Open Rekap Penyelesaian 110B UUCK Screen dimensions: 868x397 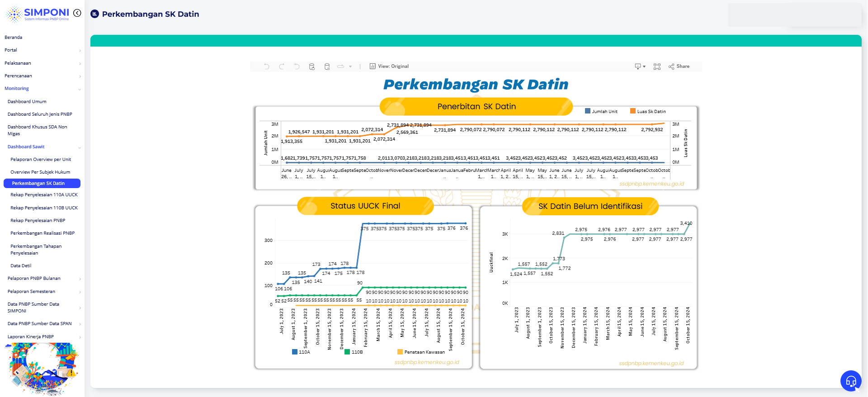click(x=44, y=208)
